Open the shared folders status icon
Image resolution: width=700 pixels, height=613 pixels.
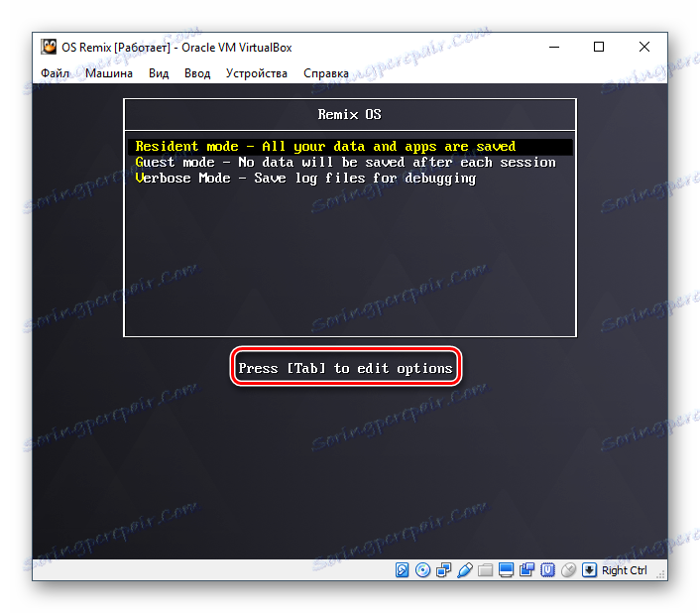click(x=485, y=570)
